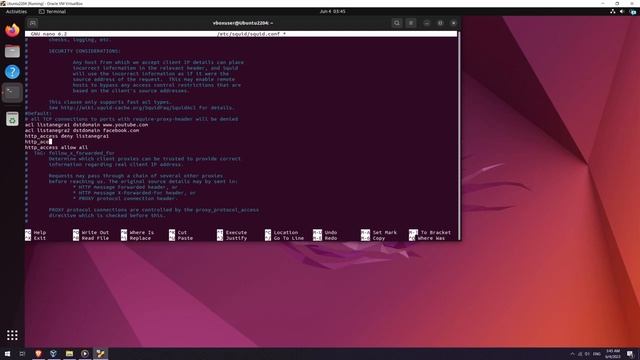Click the line 'acl listanegra1 dstdomain www.youtube.com'
The height and width of the screenshot is (360, 640).
coord(87,124)
